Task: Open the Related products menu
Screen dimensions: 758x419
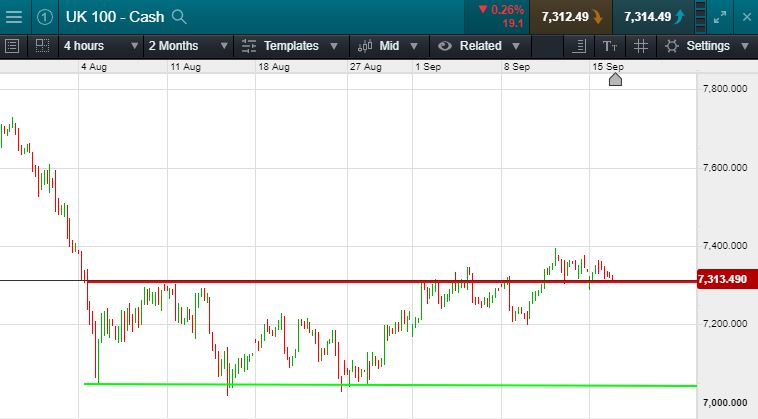Action: 480,46
